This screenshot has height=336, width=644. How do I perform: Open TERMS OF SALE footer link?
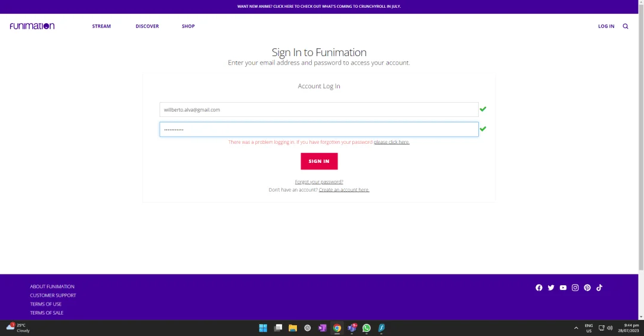[47, 313]
